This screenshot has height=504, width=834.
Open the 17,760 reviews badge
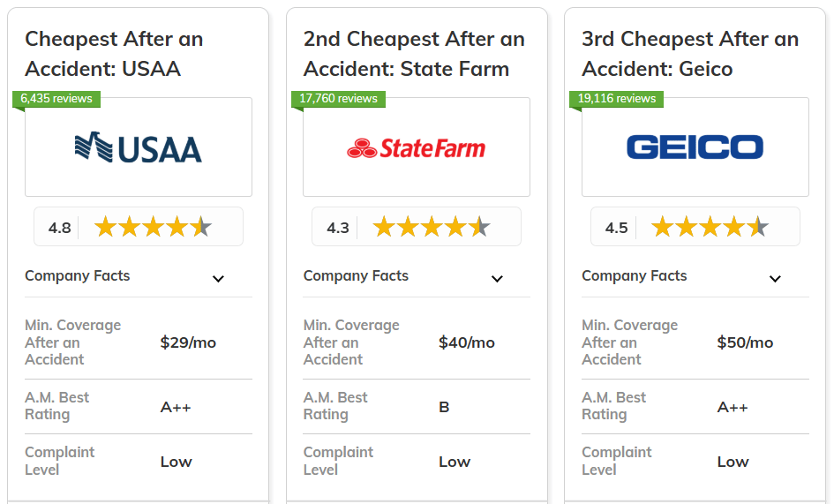click(x=338, y=99)
